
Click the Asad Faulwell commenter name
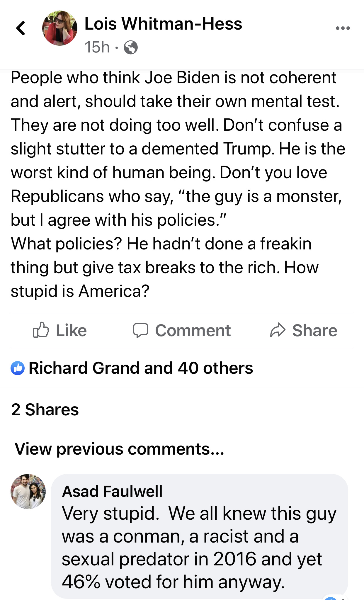(x=112, y=491)
